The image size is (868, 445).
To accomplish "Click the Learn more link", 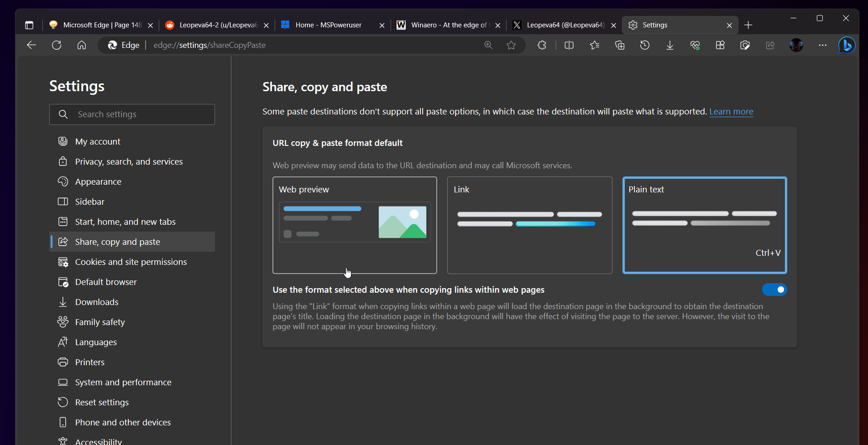I will 731,112.
